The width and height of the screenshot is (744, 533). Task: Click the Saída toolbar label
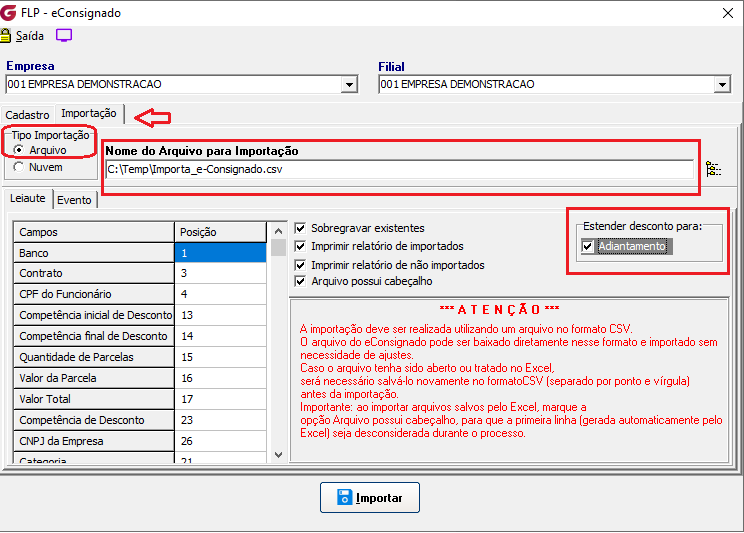[29, 36]
